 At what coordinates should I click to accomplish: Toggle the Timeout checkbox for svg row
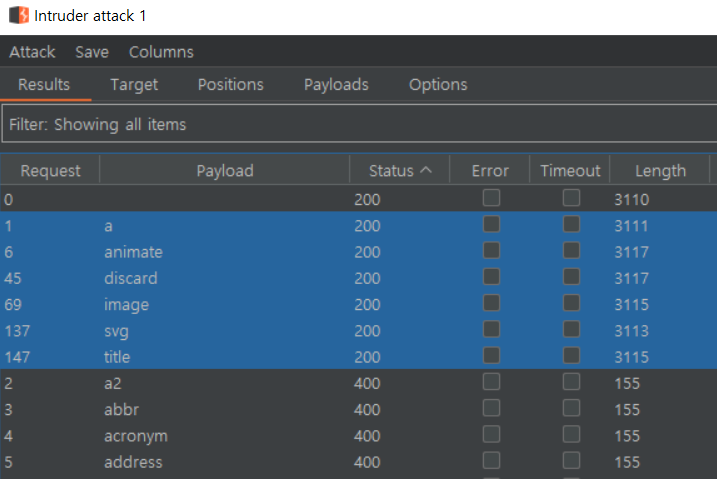click(571, 330)
